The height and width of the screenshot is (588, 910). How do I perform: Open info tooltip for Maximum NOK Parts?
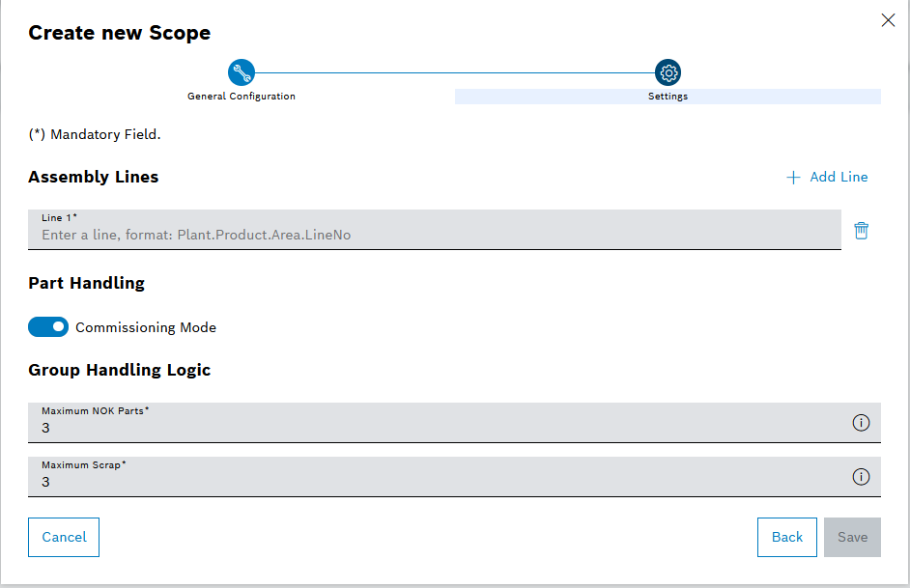point(861,422)
